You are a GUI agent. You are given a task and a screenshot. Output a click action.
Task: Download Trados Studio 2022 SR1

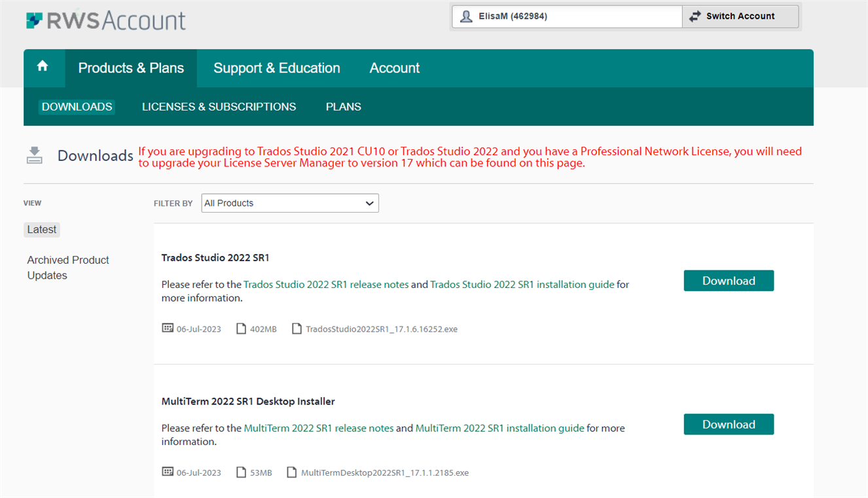pyautogui.click(x=729, y=281)
